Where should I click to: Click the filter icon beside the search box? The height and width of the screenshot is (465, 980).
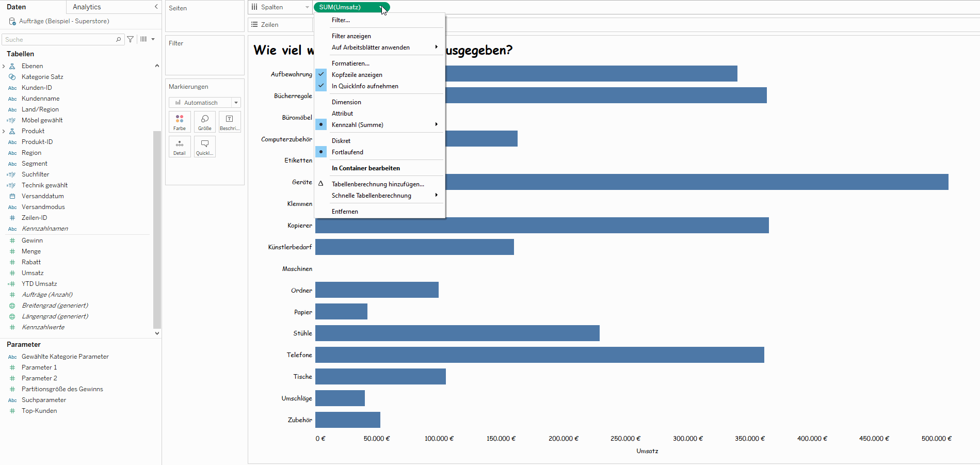click(x=131, y=39)
